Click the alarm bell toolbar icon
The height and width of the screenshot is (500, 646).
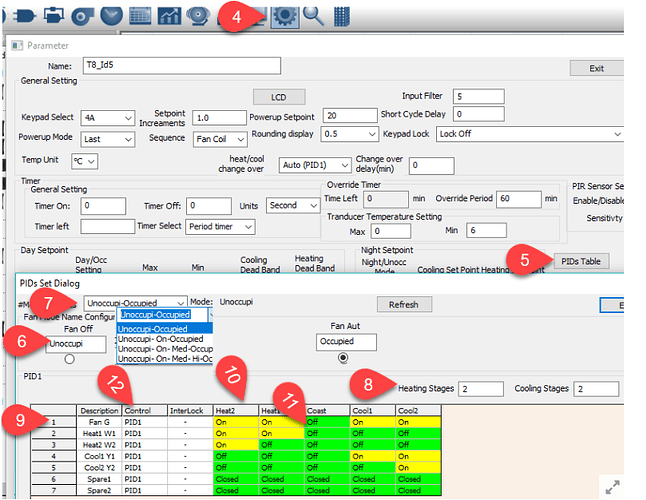point(199,15)
